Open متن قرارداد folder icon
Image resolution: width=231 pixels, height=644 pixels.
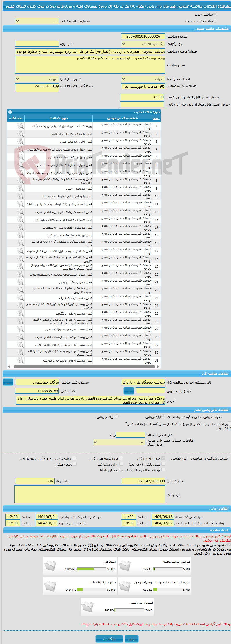pyautogui.click(x=125, y=586)
